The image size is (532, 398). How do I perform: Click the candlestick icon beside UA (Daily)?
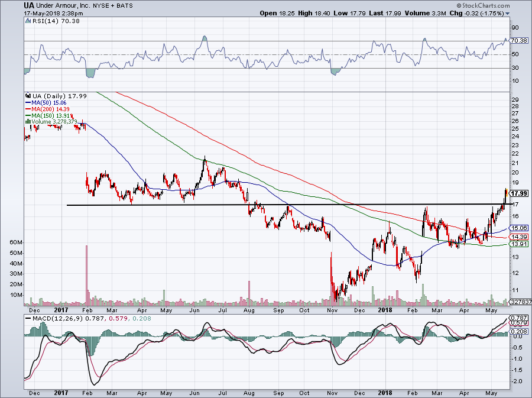click(x=28, y=96)
